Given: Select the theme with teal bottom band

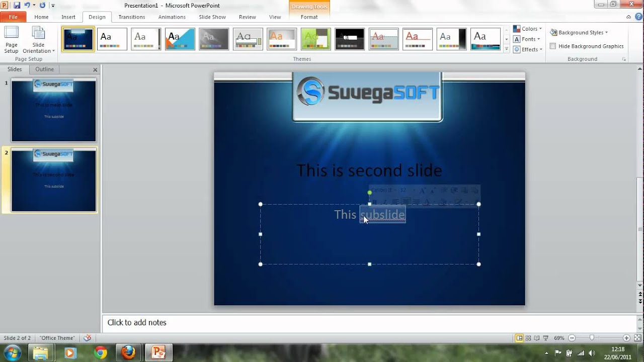Looking at the screenshot, I should [486, 39].
